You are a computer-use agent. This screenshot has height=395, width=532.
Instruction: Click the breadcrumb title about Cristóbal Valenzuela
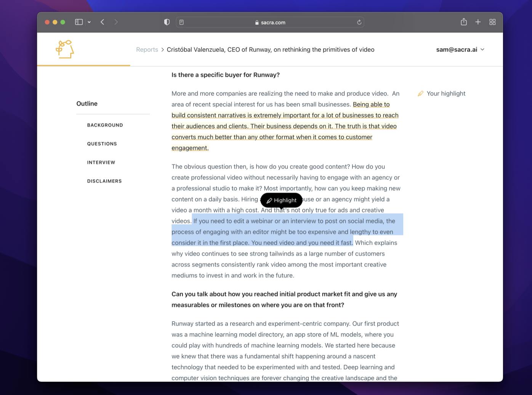click(x=271, y=50)
